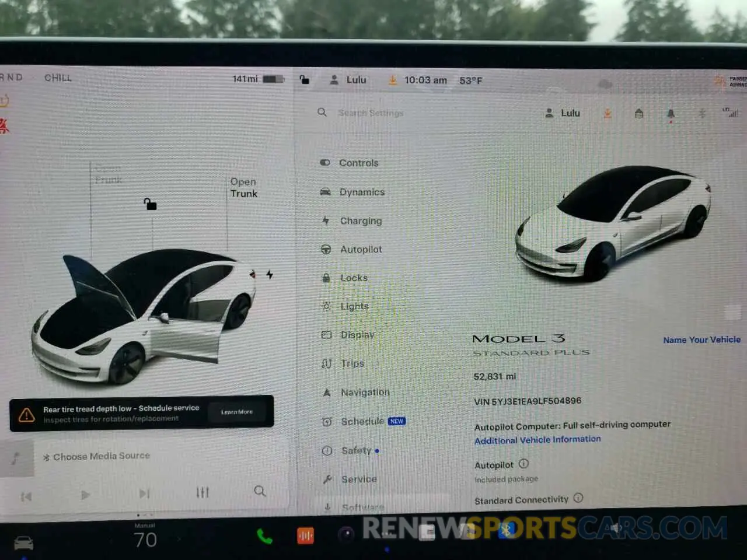Screen dimensions: 747x560
Task: Tap info icon beside Standard Connectivity
Action: click(x=578, y=498)
